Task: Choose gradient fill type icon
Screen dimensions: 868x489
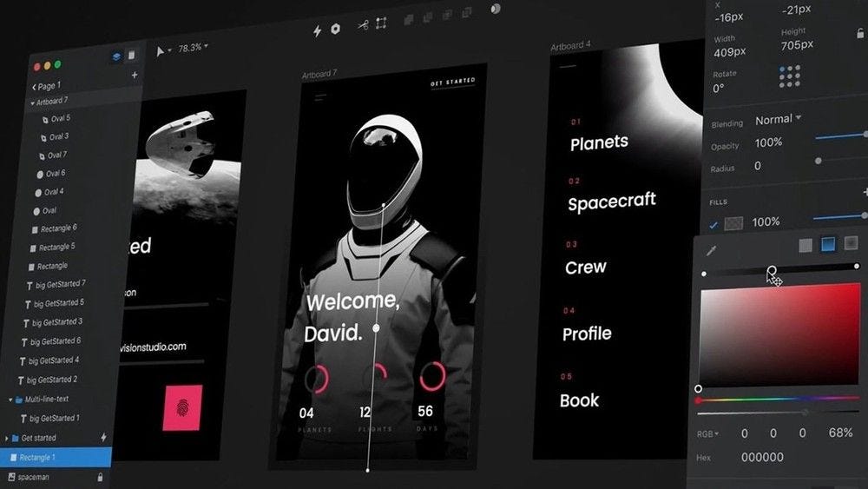Action: click(828, 244)
